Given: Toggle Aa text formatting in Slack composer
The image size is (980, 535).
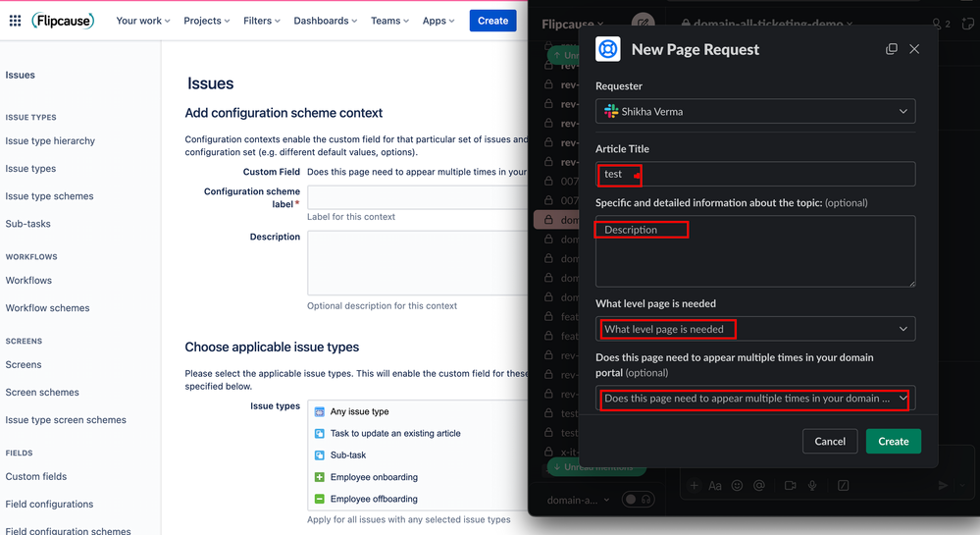Looking at the screenshot, I should pyautogui.click(x=715, y=486).
